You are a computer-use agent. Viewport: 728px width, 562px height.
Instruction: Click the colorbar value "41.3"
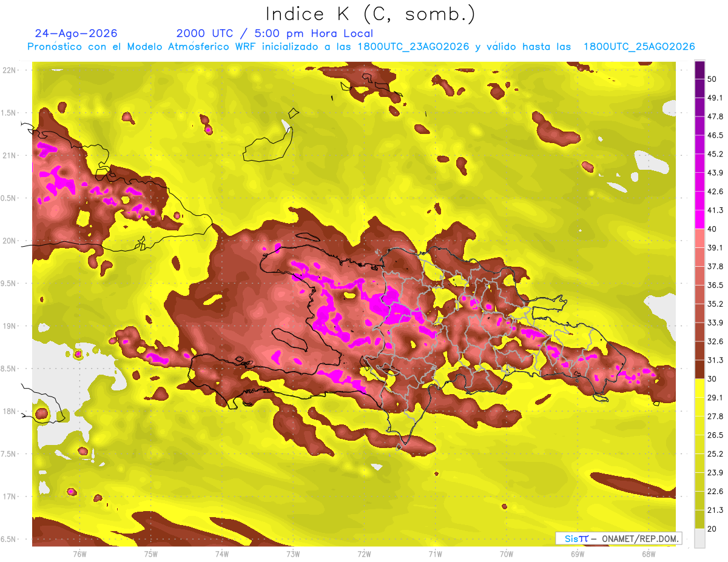(715, 210)
